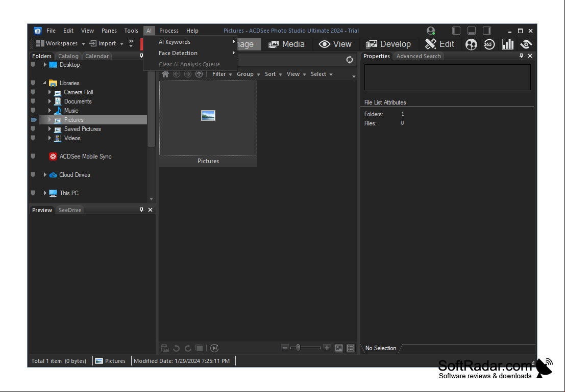Open AI Keywords submenu
The height and width of the screenshot is (392, 565).
(x=190, y=42)
